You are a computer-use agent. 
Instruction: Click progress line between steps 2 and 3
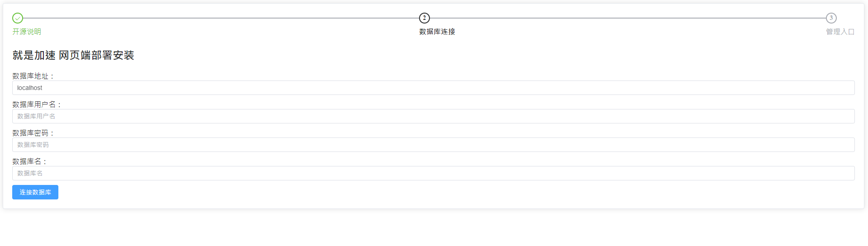click(x=627, y=18)
